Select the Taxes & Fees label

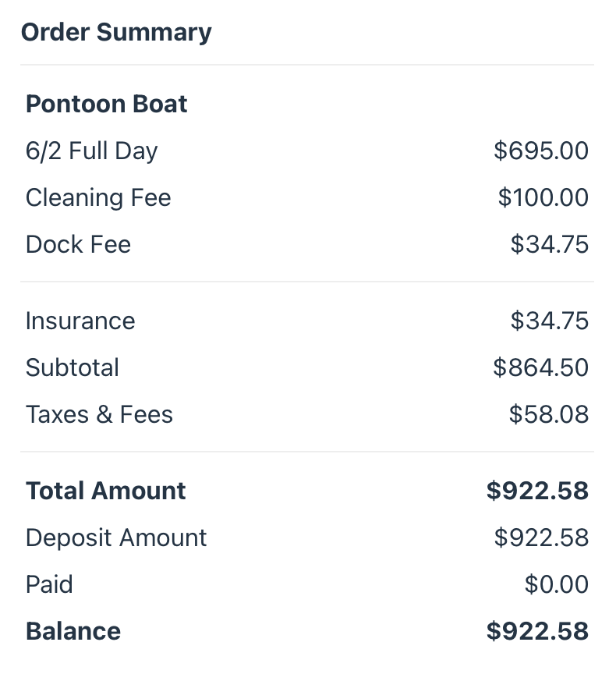[x=99, y=414]
